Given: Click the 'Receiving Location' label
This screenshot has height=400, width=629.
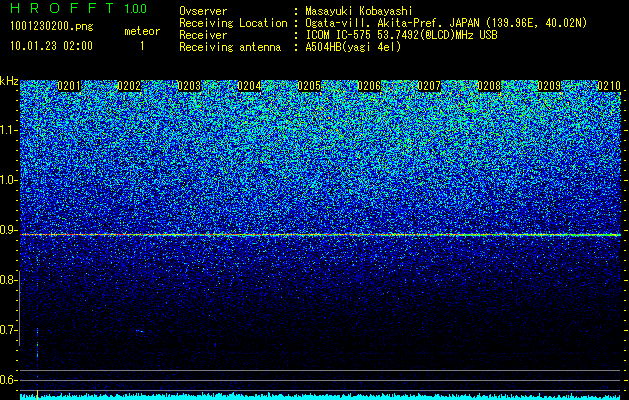Looking at the screenshot, I should click(x=233, y=23).
